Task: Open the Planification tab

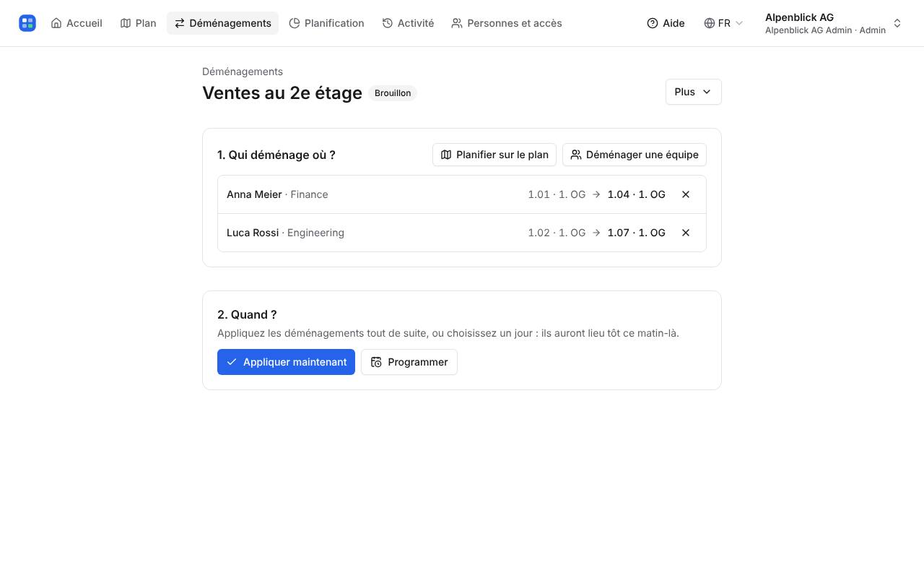Action: click(326, 23)
